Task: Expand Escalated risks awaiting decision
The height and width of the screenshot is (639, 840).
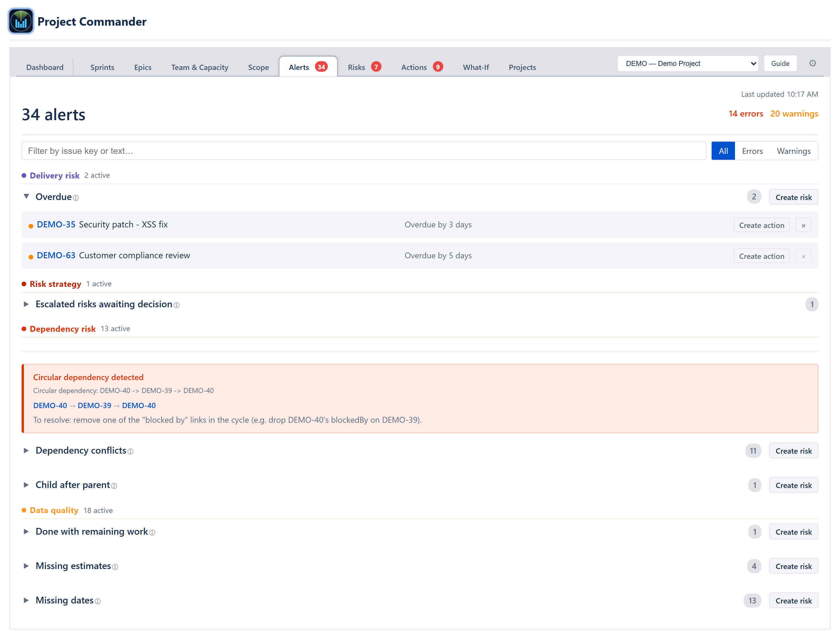Action: point(26,304)
